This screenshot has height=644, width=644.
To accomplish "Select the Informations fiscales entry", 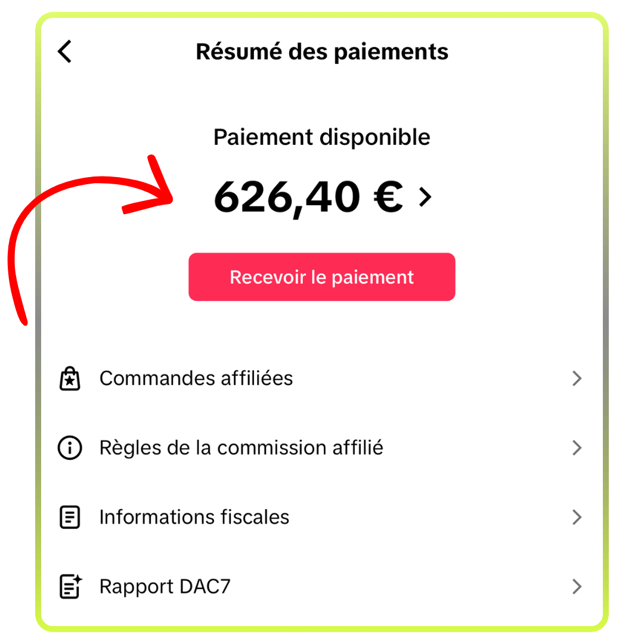I will [x=194, y=517].
